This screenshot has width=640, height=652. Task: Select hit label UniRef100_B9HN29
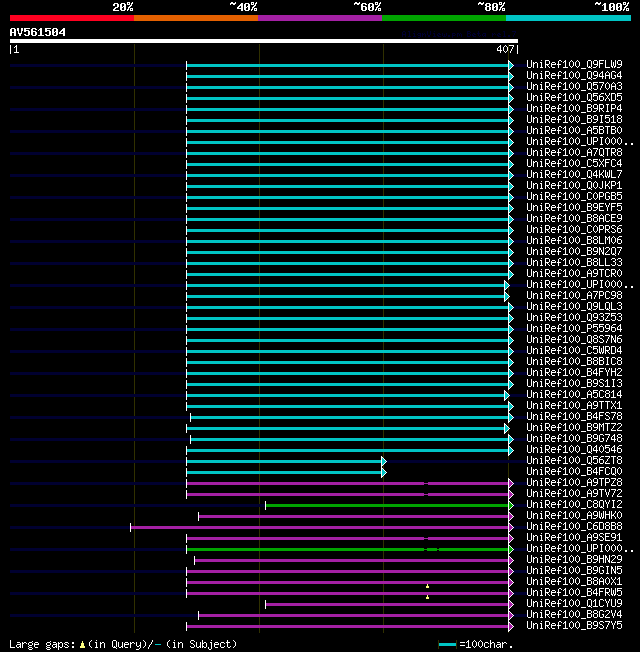click(x=574, y=560)
